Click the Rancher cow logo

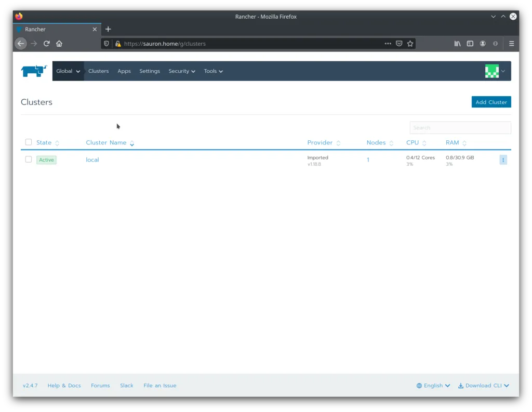(34, 71)
